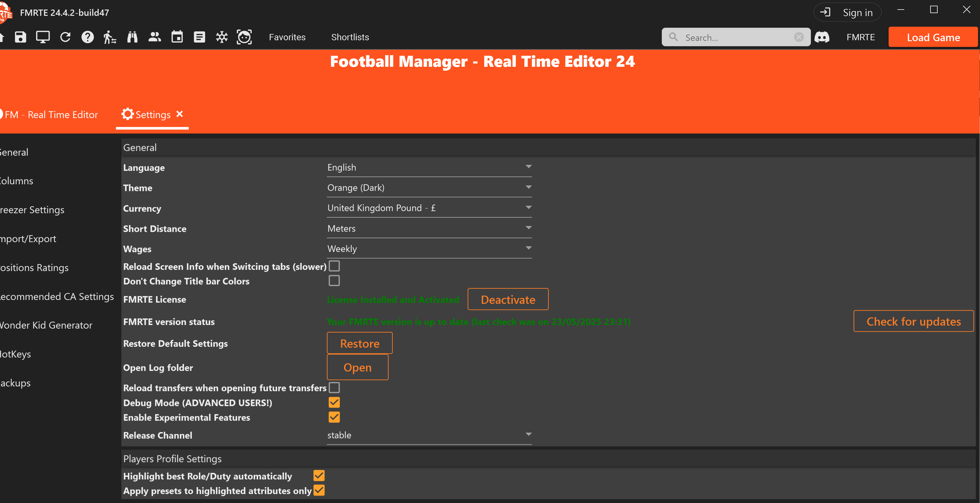Click the binoculars scout icon
The width and height of the screenshot is (980, 503).
(x=132, y=37)
